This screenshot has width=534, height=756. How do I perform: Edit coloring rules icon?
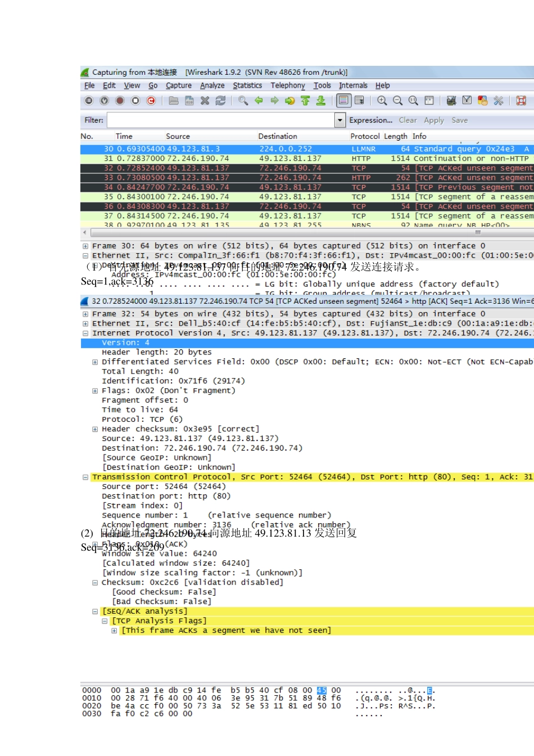pos(482,101)
